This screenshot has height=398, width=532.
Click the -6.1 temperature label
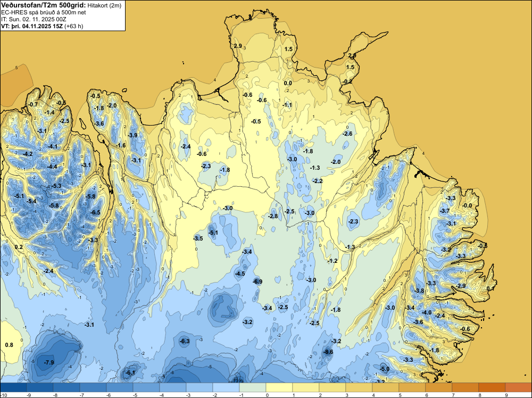point(130,372)
